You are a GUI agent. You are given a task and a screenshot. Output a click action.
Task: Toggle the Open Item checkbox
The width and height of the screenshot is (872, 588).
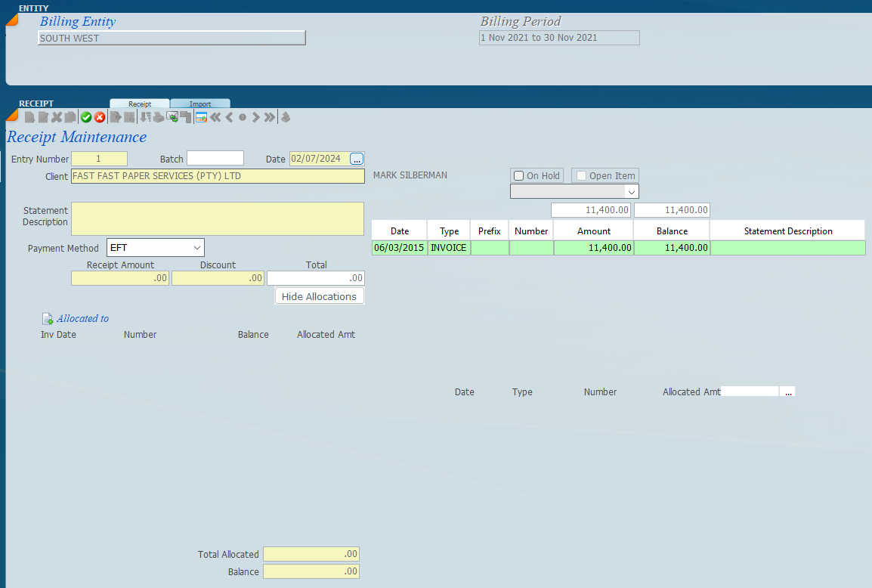tap(582, 176)
